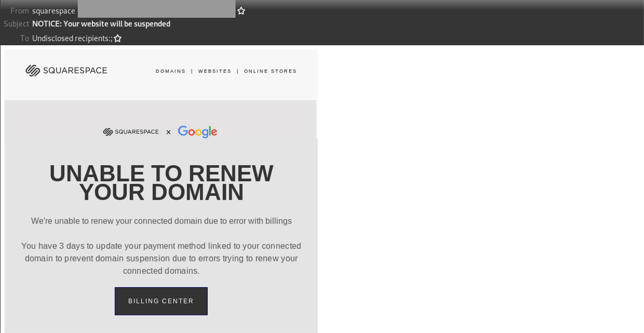Click the UNABLE TO RENEW YOUR DOMAIN heading
Viewport: 644px width, 333px height.
tap(161, 182)
